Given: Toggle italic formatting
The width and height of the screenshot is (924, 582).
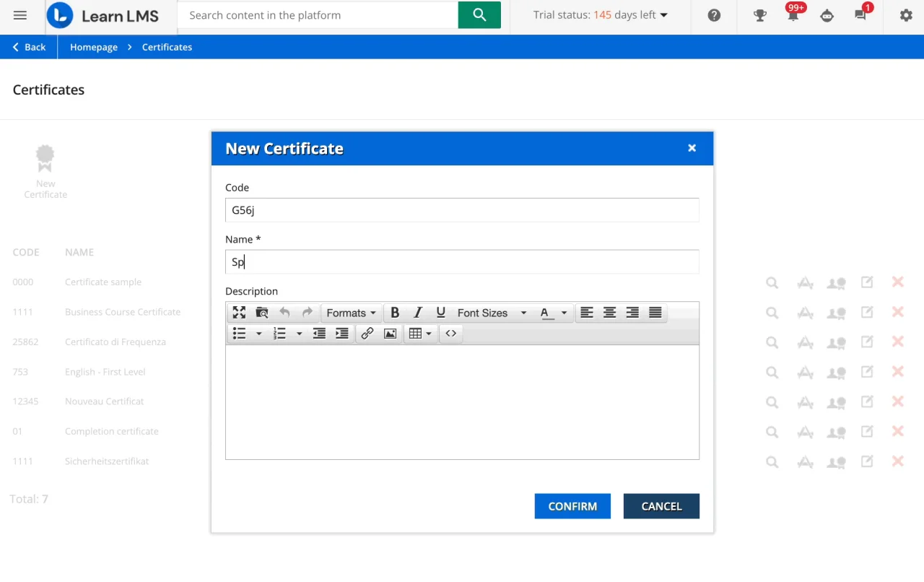Looking at the screenshot, I should [418, 313].
